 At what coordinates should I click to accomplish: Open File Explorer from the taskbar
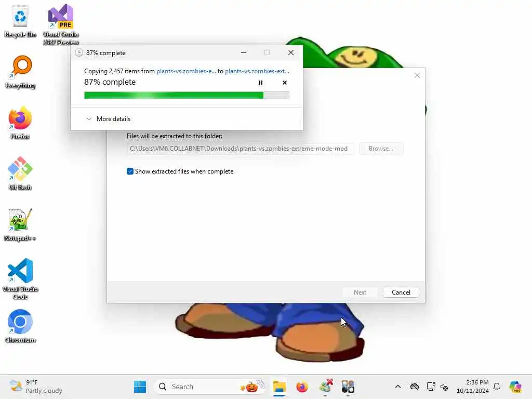279,387
